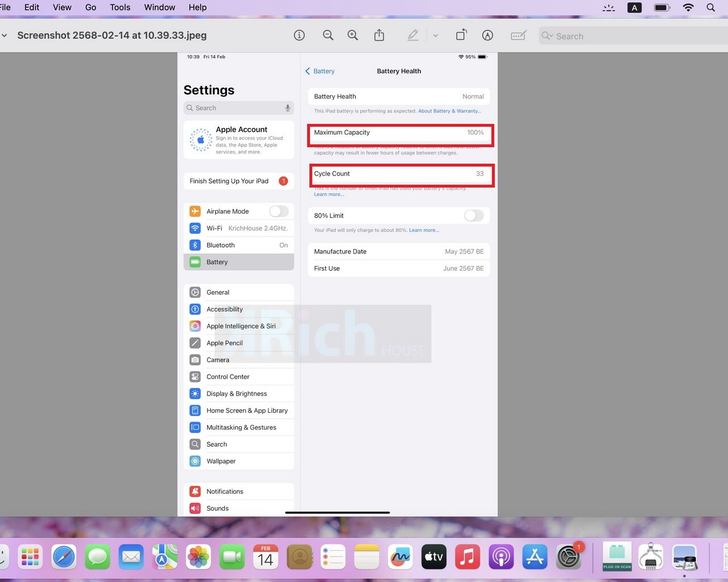The height and width of the screenshot is (582, 728).
Task: Open Messages from the Dock
Action: point(97,557)
